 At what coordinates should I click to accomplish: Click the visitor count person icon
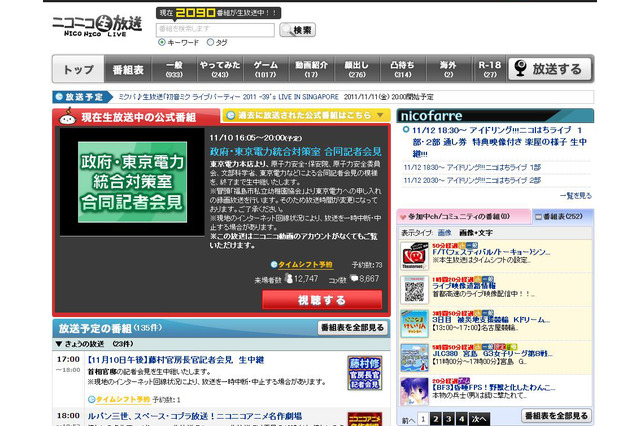coord(289,278)
